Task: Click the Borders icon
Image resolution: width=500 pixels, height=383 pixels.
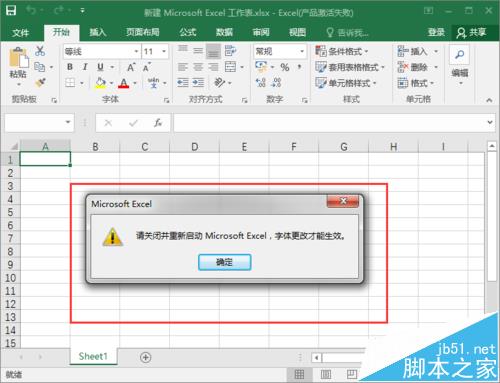Action: [70, 82]
